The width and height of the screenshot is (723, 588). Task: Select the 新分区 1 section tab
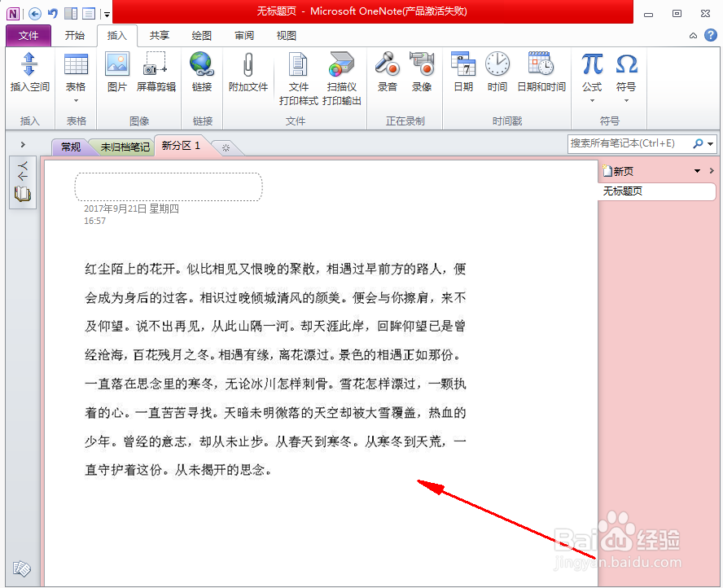coord(181,146)
